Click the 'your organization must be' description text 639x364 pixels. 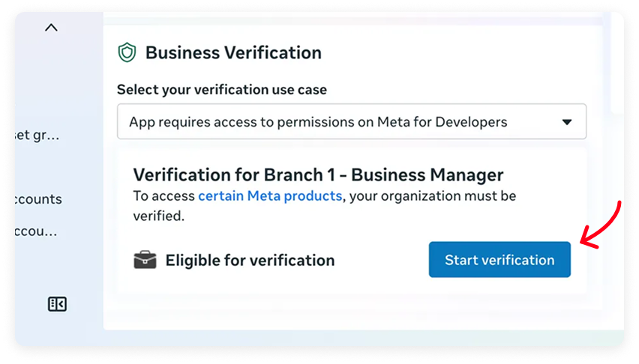(433, 196)
